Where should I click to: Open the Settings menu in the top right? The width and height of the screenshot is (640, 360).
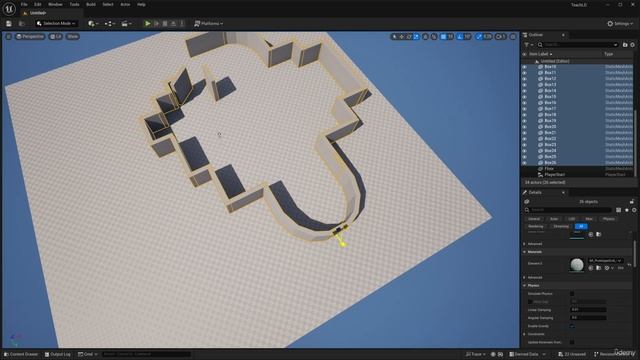[x=620, y=24]
